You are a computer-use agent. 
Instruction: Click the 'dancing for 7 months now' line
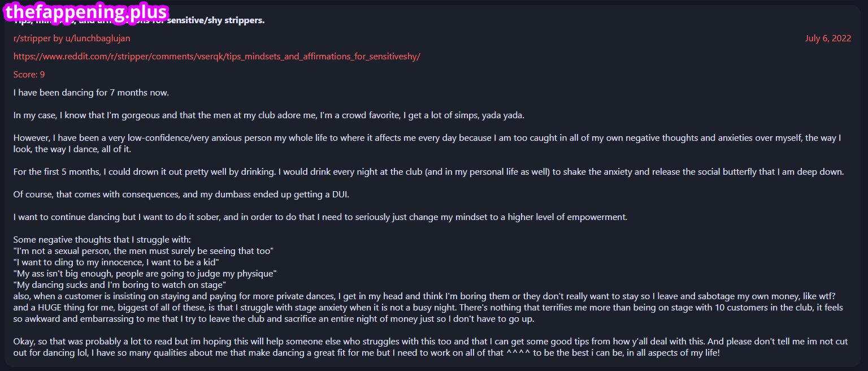(x=91, y=93)
